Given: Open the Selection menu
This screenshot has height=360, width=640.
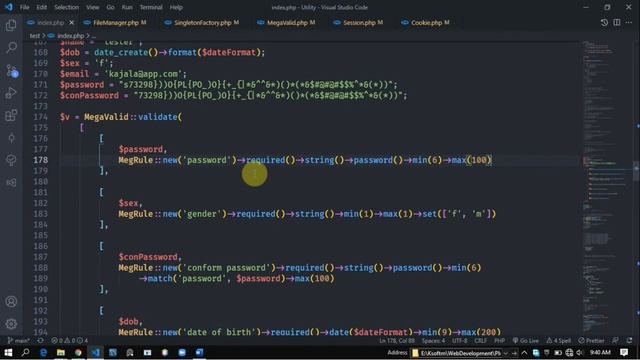Looking at the screenshot, I should (x=67, y=7).
